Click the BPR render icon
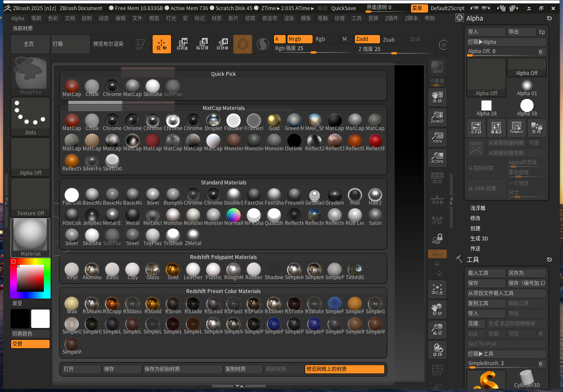The width and height of the screenshot is (563, 392). tap(437, 68)
